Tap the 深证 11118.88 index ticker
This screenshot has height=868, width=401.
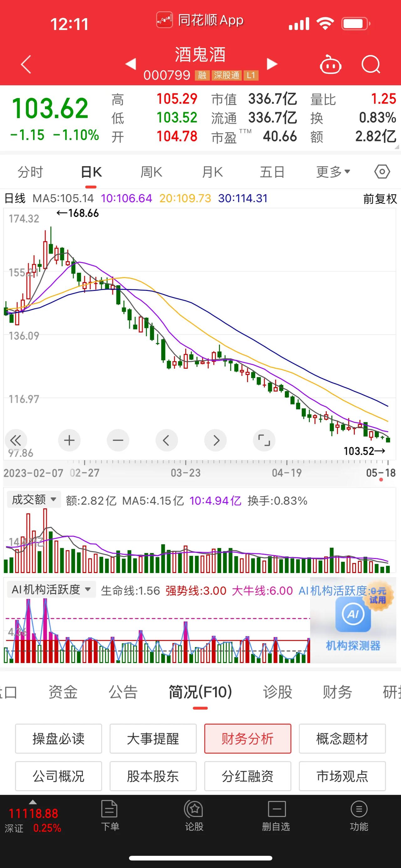pos(33,820)
